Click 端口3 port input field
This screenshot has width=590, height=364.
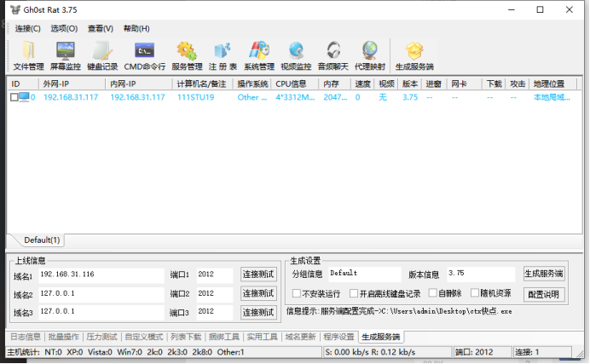pyautogui.click(x=215, y=312)
